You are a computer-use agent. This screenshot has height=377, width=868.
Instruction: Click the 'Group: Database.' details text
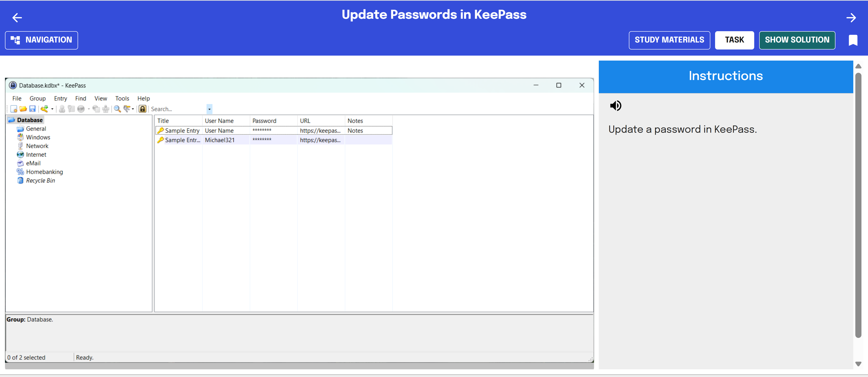30,319
